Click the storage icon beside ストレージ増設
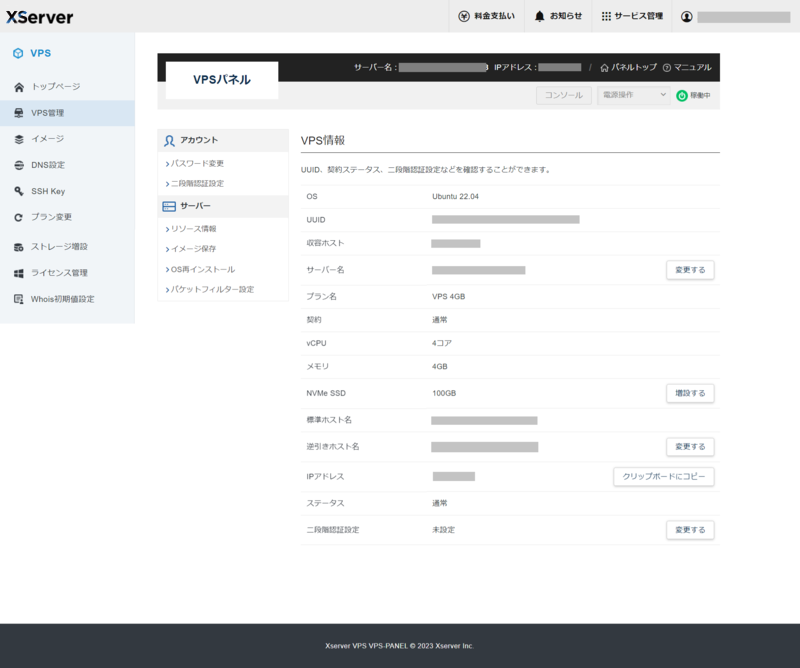The width and height of the screenshot is (800, 668). tap(19, 247)
